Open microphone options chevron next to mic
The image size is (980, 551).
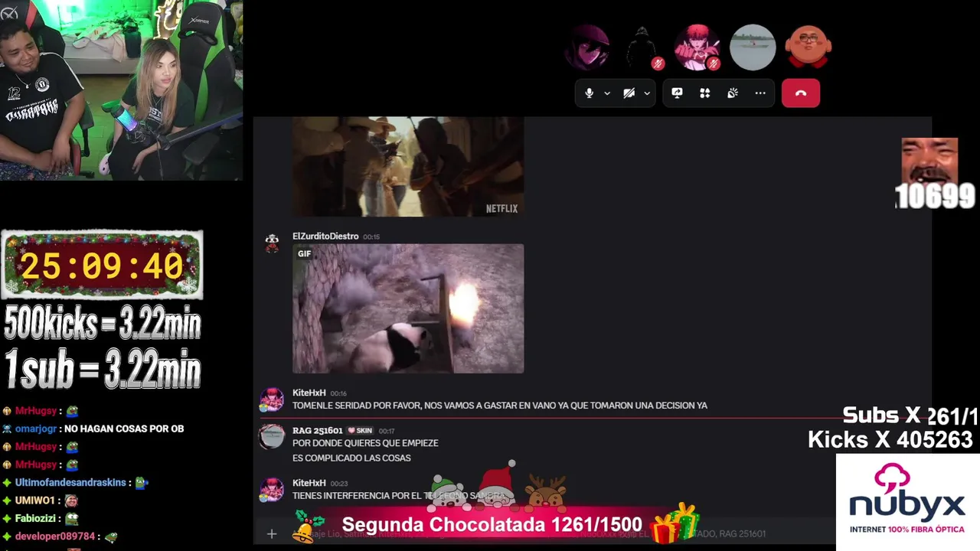pos(607,93)
